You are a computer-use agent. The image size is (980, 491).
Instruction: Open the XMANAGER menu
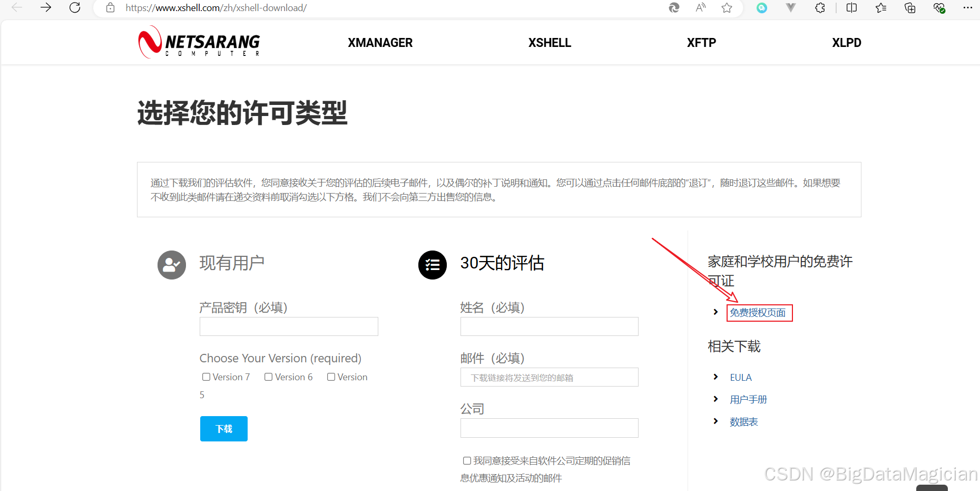coord(380,43)
